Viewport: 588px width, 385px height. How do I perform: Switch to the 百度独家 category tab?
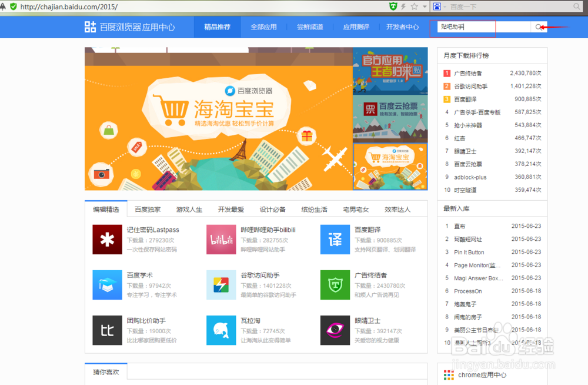(x=148, y=209)
